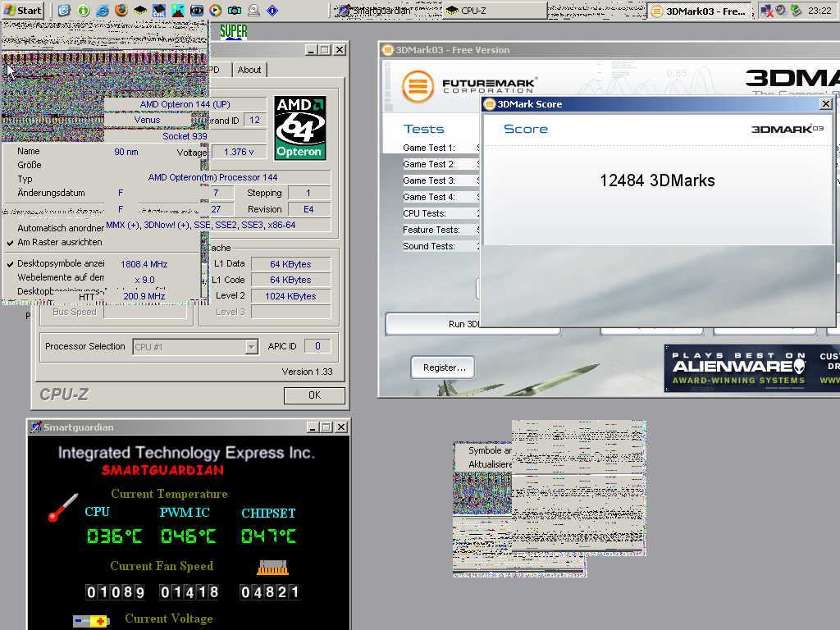Open the webcam icon in quick launch
This screenshot has width=840, height=630.
pyautogui.click(x=254, y=10)
